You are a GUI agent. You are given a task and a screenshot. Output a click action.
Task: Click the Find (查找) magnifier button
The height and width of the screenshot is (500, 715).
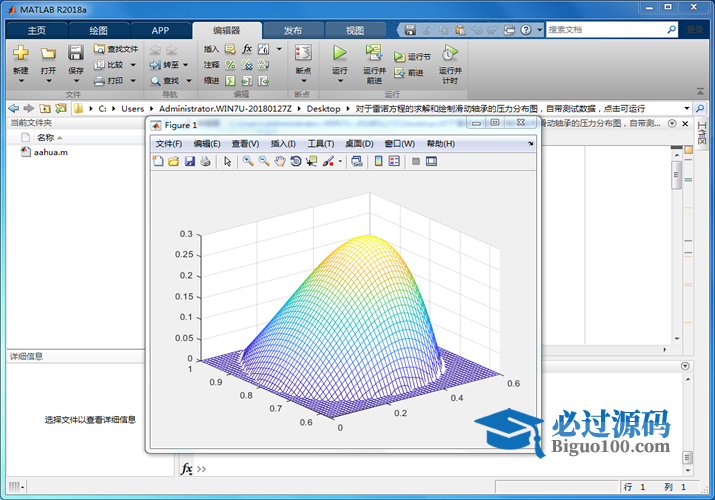(165, 81)
